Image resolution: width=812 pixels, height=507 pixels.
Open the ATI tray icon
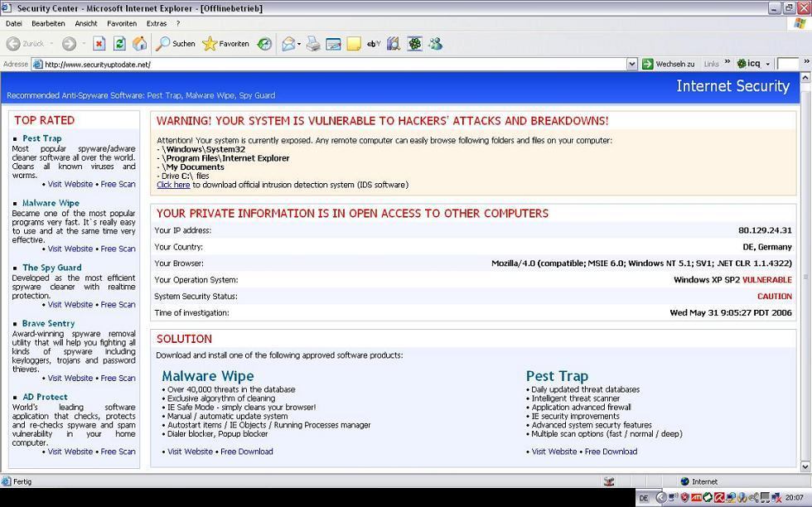point(697,498)
